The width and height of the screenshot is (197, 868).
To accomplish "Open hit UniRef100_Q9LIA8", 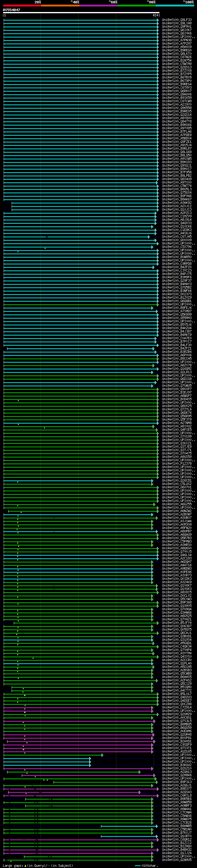I will 176,23.
